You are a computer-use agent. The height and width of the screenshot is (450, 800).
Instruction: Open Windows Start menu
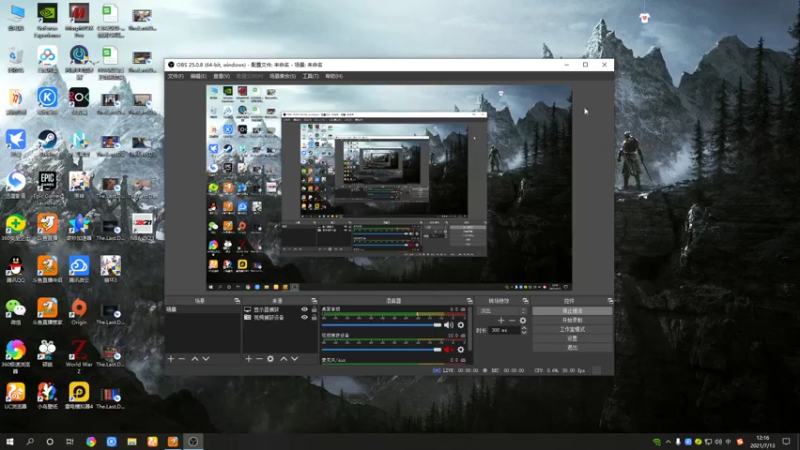pyautogui.click(x=10, y=442)
